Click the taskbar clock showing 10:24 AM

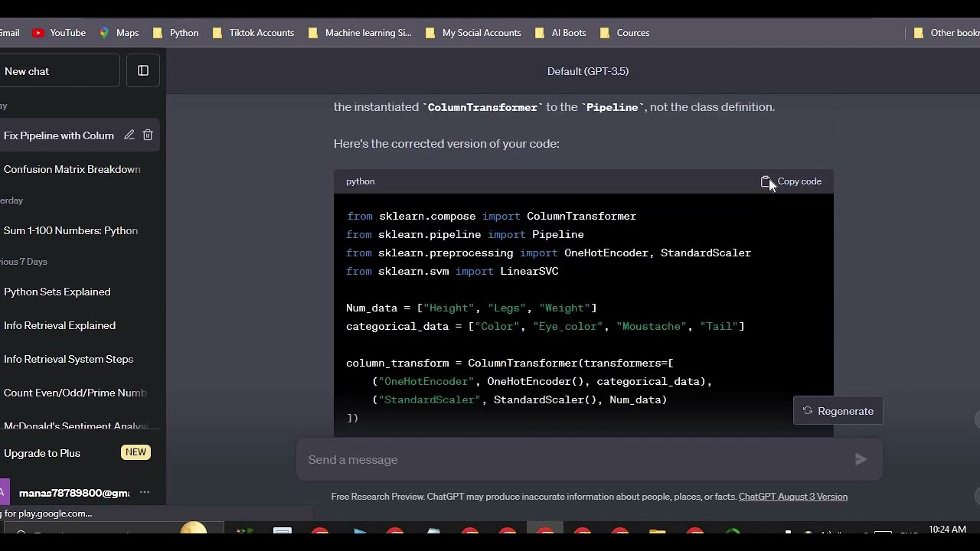coord(947,530)
